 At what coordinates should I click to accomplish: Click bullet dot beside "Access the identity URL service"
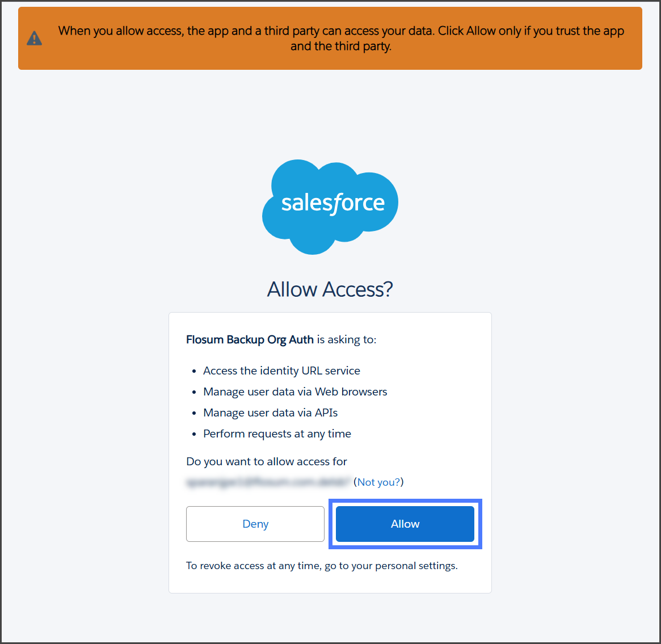[x=194, y=371]
